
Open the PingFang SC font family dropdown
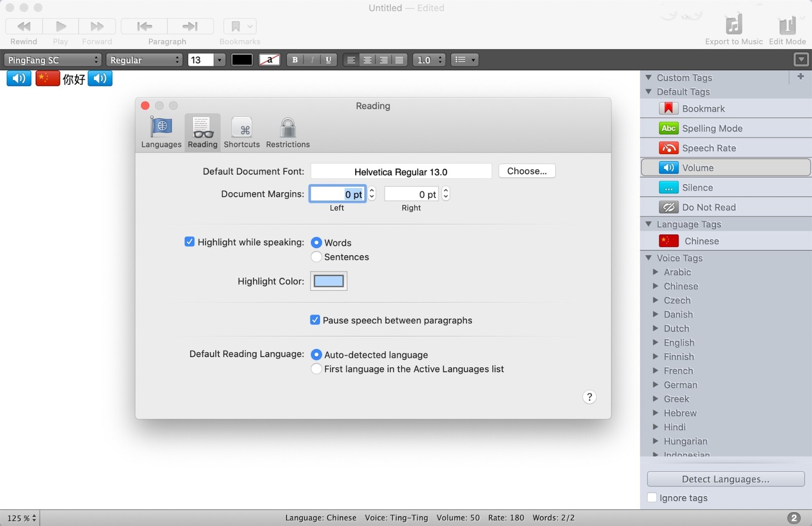pyautogui.click(x=53, y=60)
